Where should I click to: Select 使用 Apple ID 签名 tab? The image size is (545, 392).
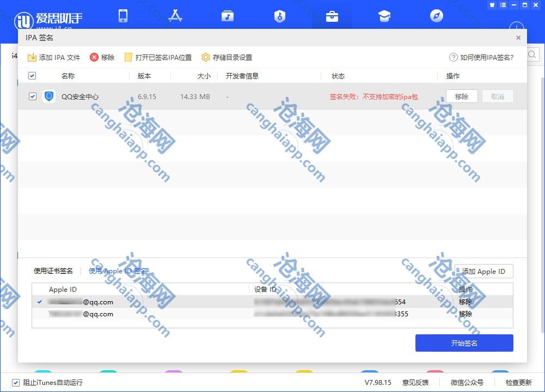[x=118, y=271]
